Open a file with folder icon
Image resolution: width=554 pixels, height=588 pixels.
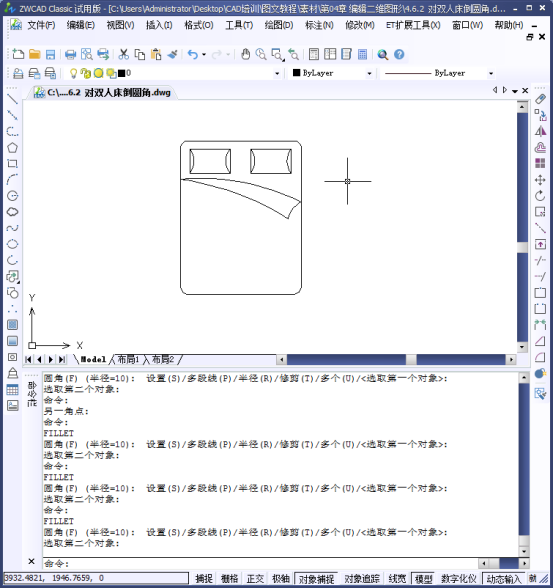[x=35, y=54]
